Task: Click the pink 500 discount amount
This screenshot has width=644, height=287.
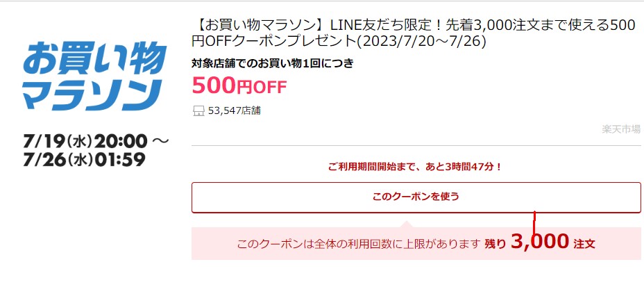Action: click(x=214, y=85)
